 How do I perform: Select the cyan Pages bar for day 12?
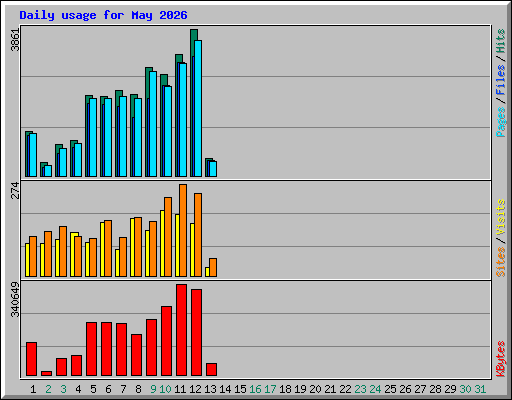(x=198, y=108)
